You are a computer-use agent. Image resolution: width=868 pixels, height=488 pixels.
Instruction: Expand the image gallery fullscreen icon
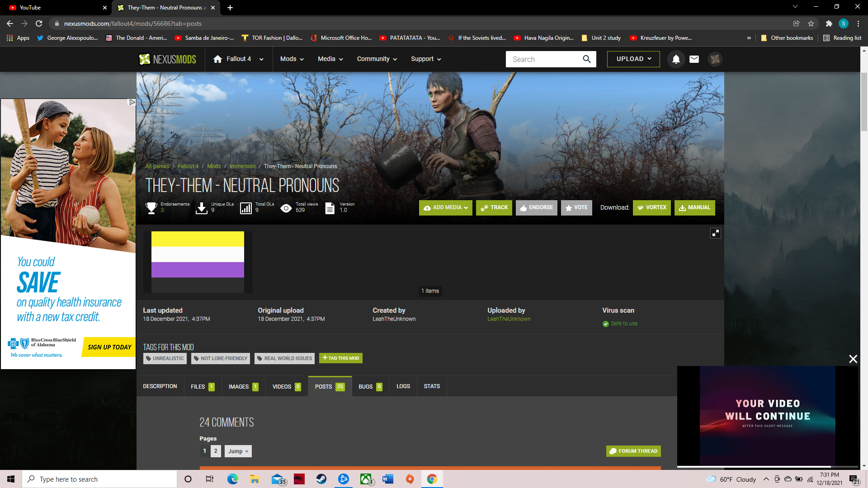[x=715, y=233]
